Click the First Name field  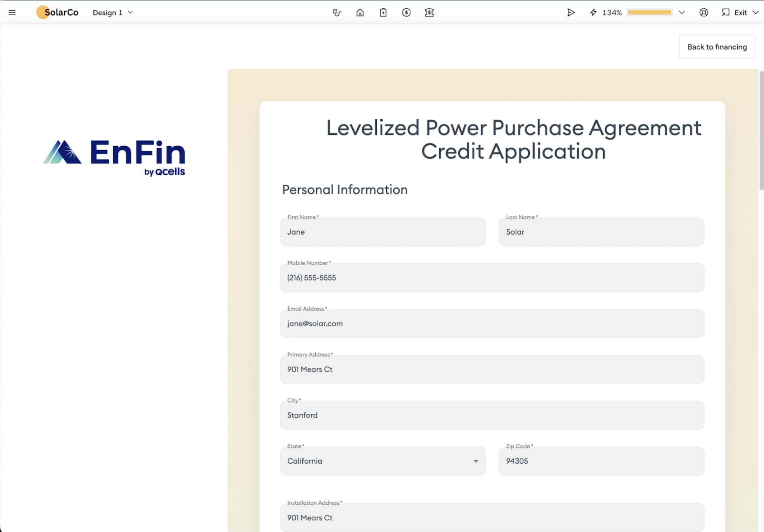point(382,232)
